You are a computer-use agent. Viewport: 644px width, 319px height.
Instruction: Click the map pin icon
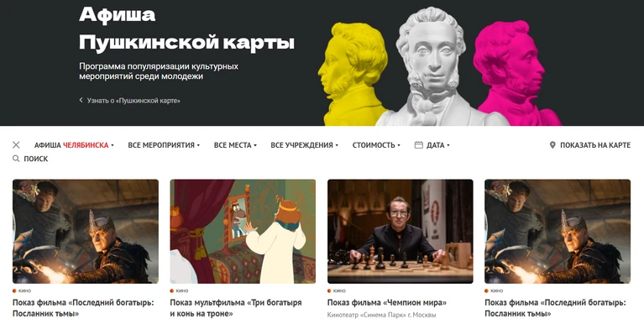click(552, 145)
